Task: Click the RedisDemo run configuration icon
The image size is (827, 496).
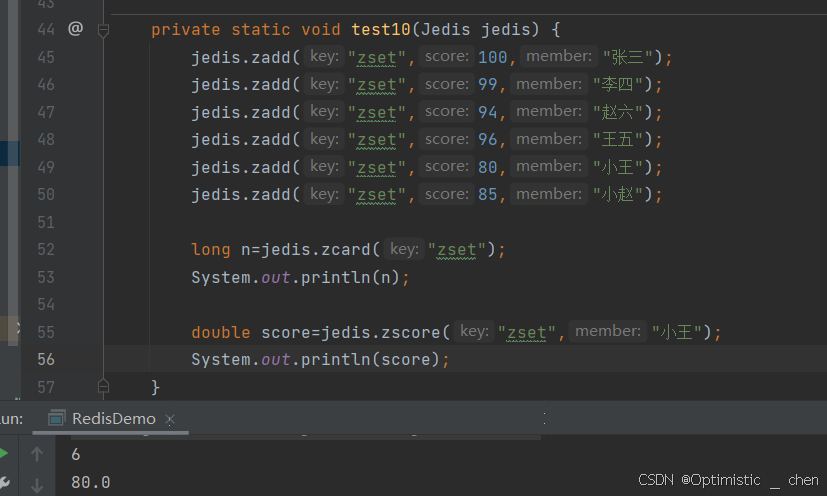Action: tap(57, 419)
